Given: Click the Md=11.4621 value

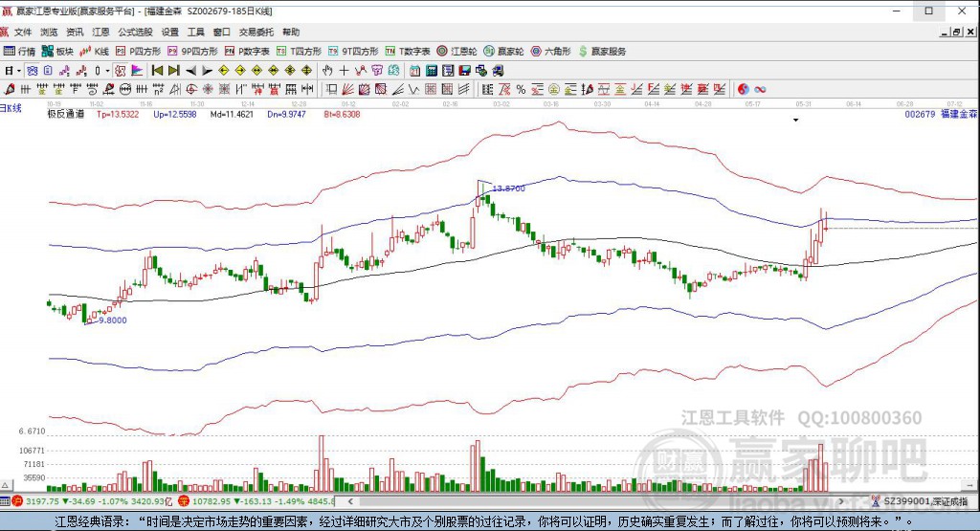Looking at the screenshot, I should tap(232, 114).
